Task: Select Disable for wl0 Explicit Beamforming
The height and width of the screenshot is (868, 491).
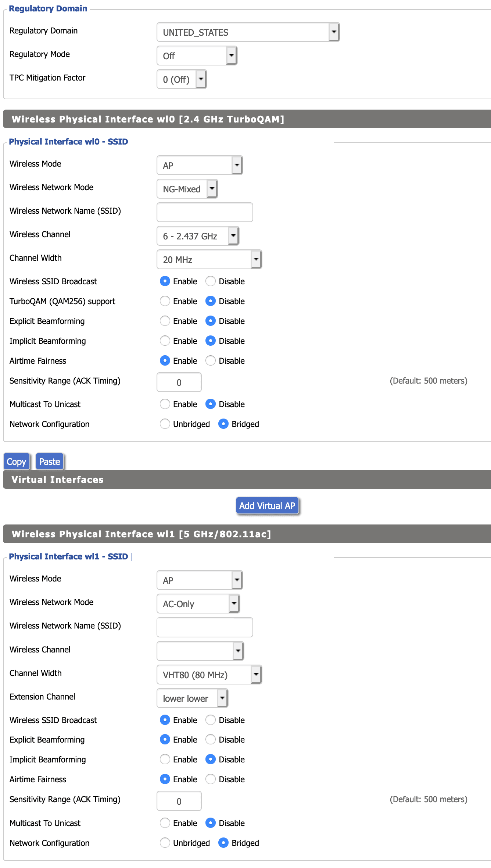Action: [x=211, y=321]
